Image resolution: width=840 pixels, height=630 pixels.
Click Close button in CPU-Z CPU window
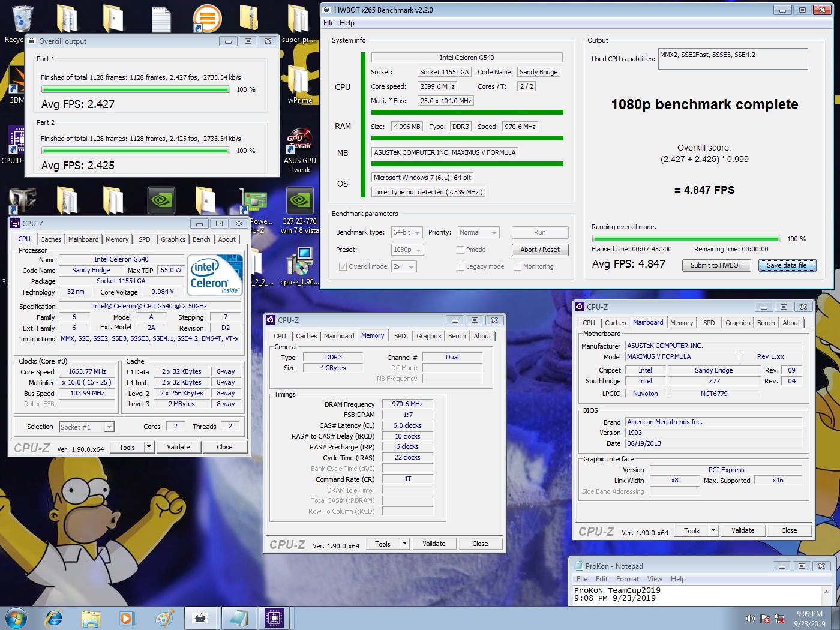(x=224, y=447)
